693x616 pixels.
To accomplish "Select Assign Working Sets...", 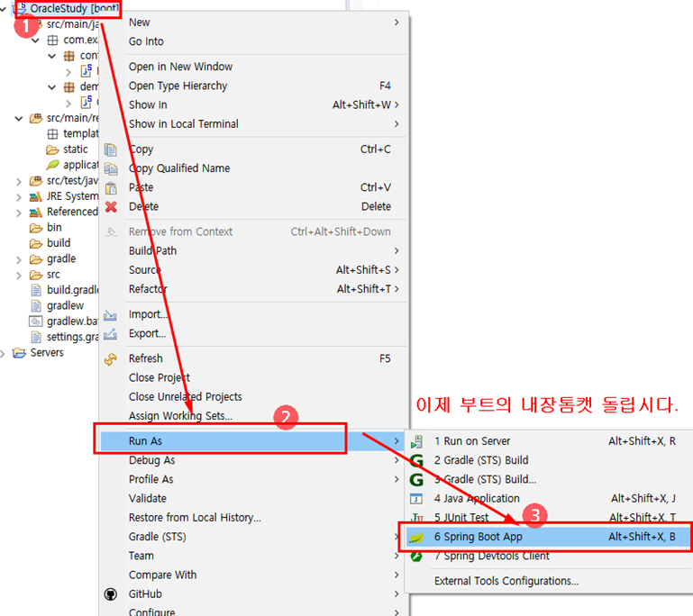I will [x=253, y=415].
